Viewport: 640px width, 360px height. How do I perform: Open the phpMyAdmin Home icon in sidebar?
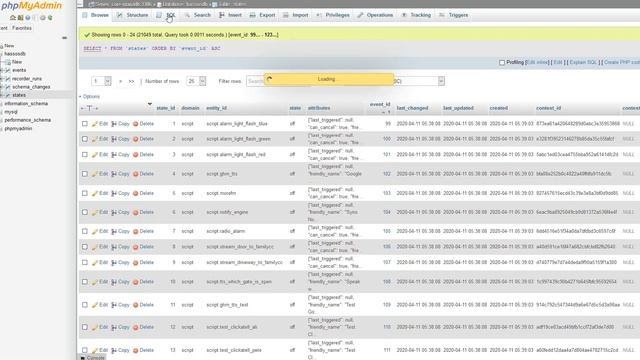click(x=13, y=18)
